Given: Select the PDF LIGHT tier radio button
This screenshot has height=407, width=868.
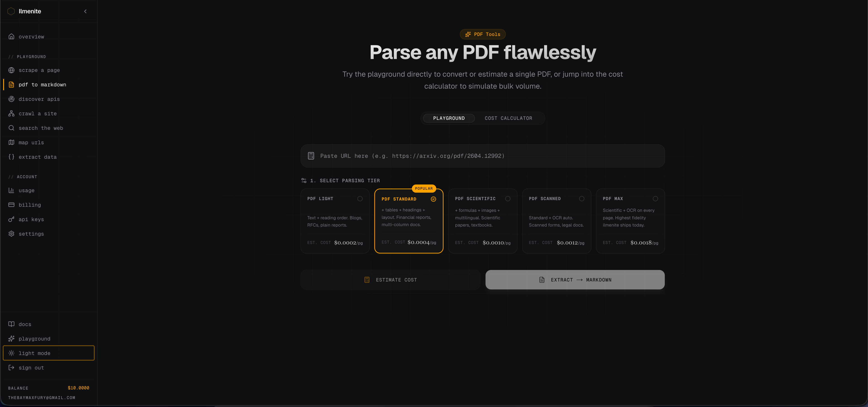Looking at the screenshot, I should click(360, 199).
